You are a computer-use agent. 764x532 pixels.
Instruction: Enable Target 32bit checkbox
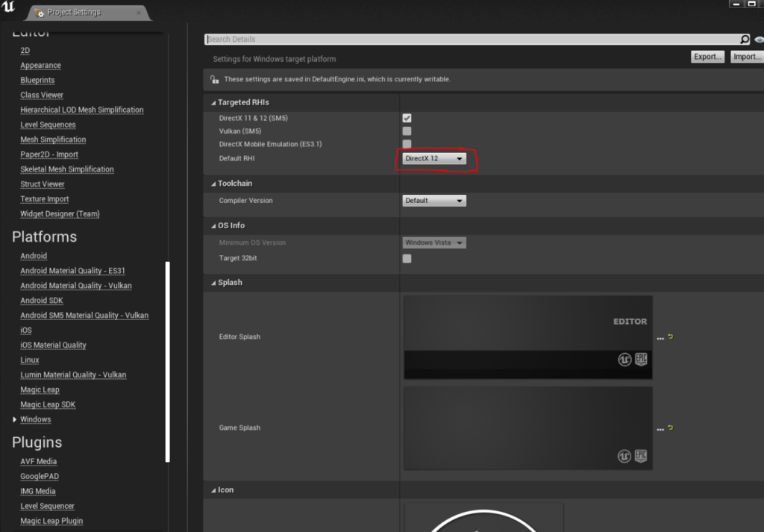[407, 258]
